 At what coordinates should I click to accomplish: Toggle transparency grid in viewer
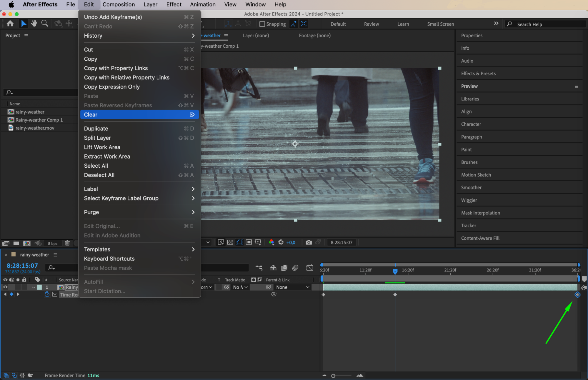pyautogui.click(x=230, y=242)
